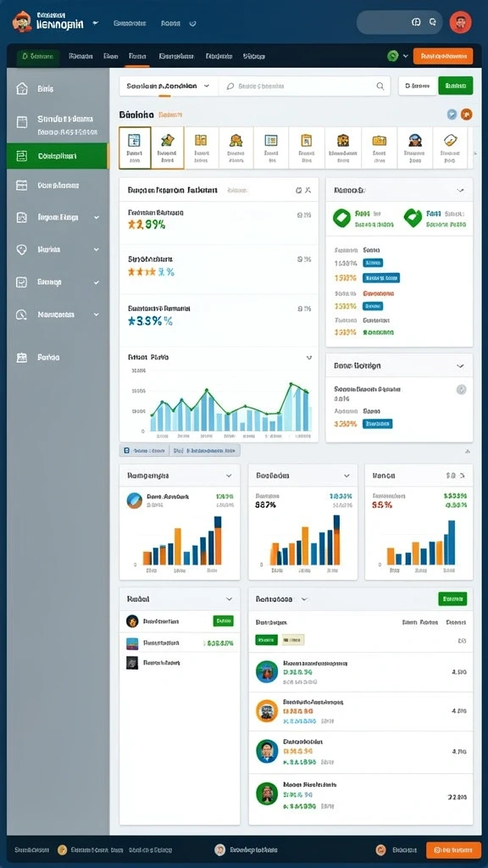Click the green star tile in the icon row

point(167,147)
